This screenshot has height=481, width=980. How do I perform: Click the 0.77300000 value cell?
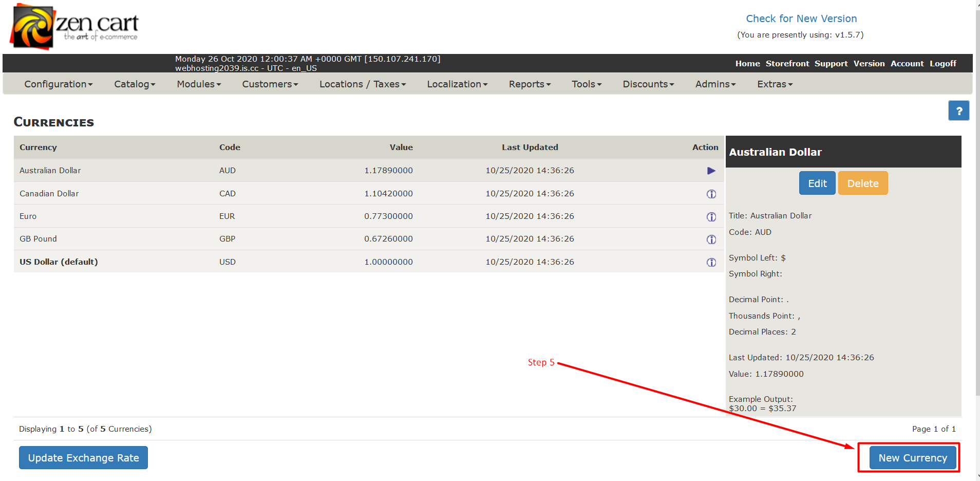pos(388,216)
